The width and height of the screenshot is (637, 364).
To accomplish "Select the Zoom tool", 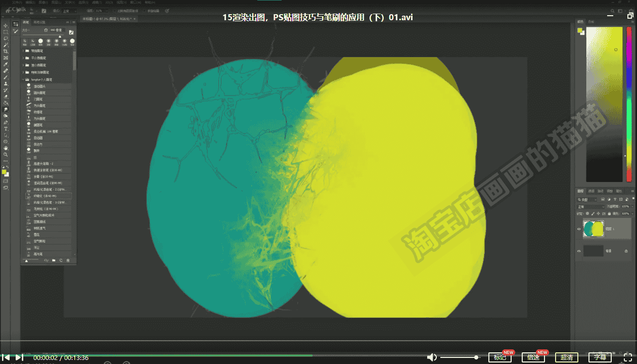I will click(6, 155).
